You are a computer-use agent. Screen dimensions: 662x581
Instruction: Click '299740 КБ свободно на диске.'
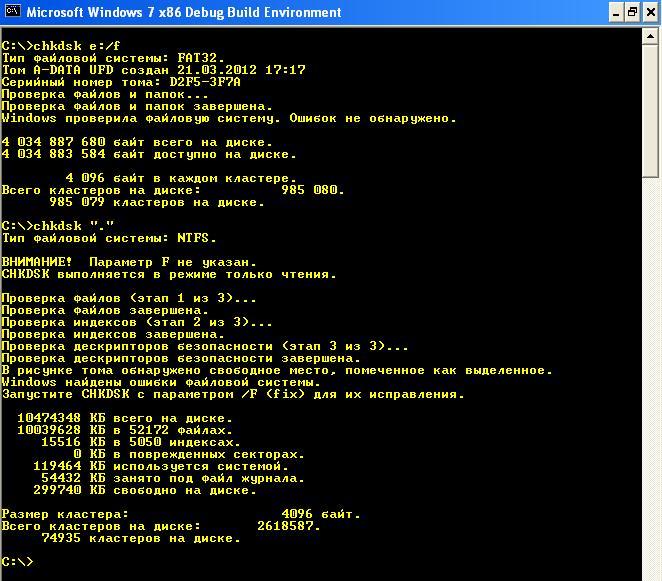[x=145, y=491]
